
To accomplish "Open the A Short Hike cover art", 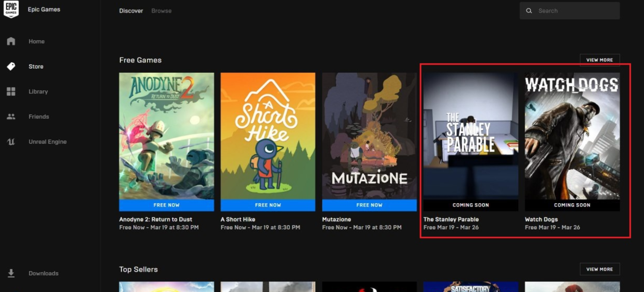I will (268, 136).
